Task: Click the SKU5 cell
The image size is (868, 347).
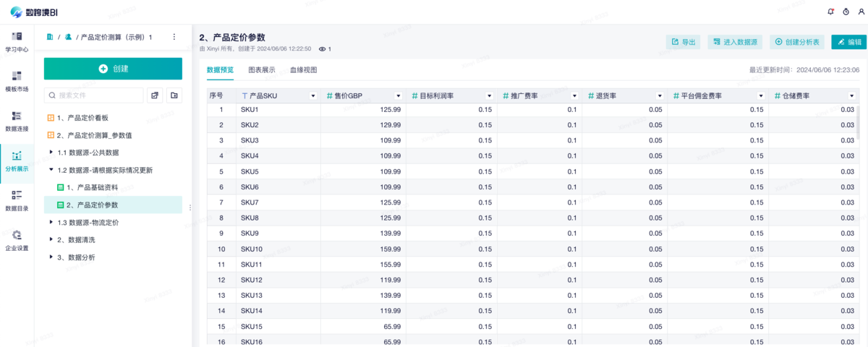Action: pyautogui.click(x=278, y=171)
